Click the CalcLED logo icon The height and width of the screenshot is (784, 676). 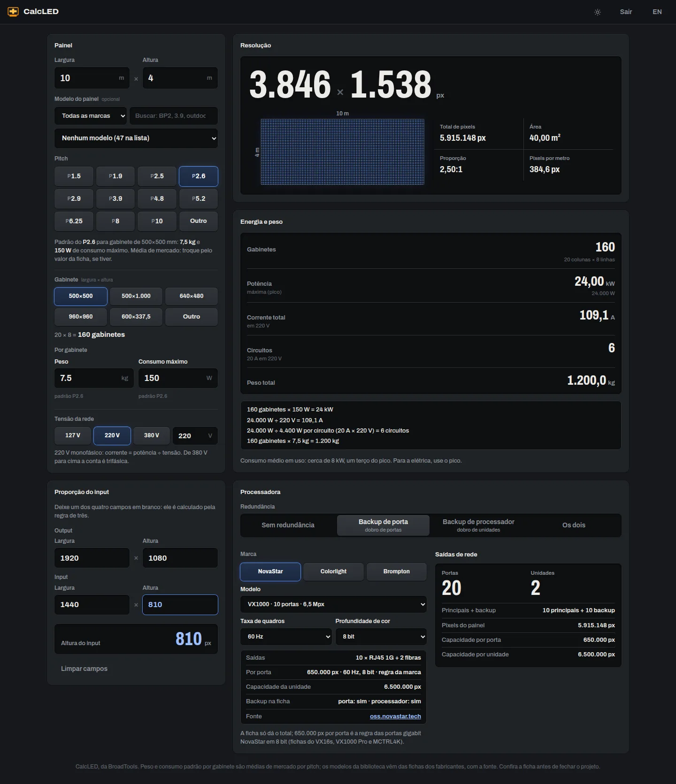[13, 12]
